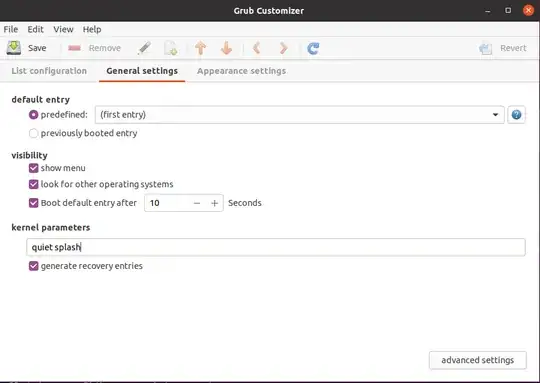Click the Save toolbar icon
This screenshot has height=383, width=540.
(14, 48)
